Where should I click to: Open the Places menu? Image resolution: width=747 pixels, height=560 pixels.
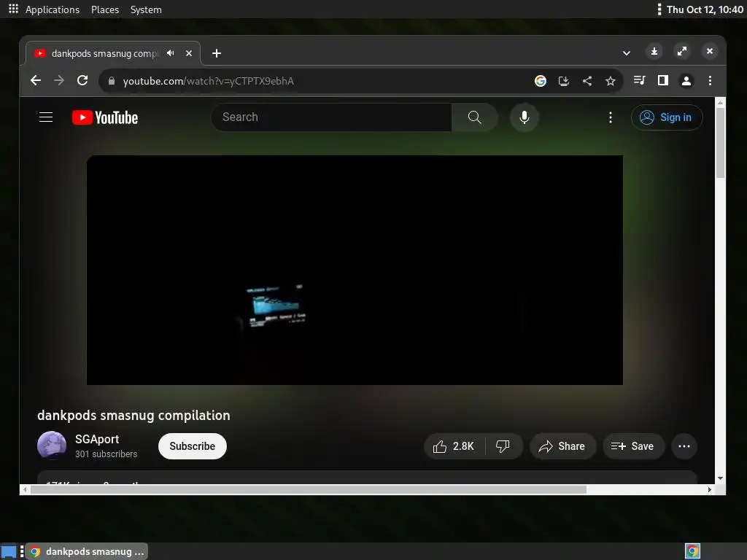[x=105, y=9]
